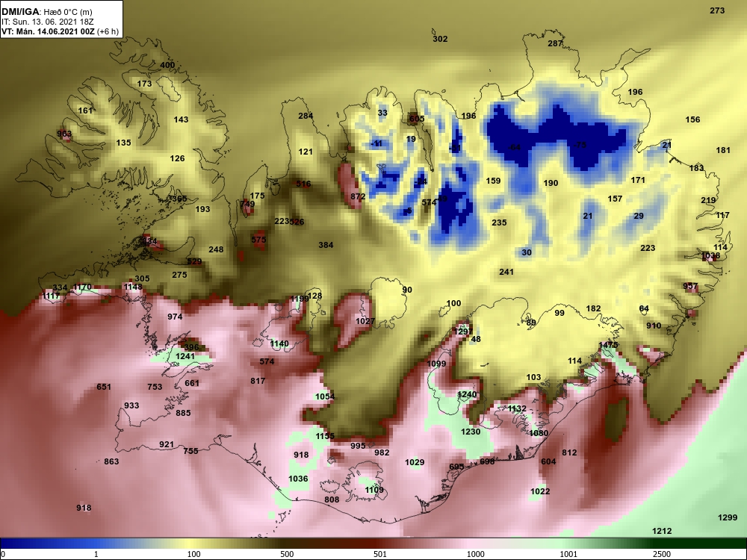Click the map value 273
Screen dimensions: 747x560
pyautogui.click(x=717, y=10)
